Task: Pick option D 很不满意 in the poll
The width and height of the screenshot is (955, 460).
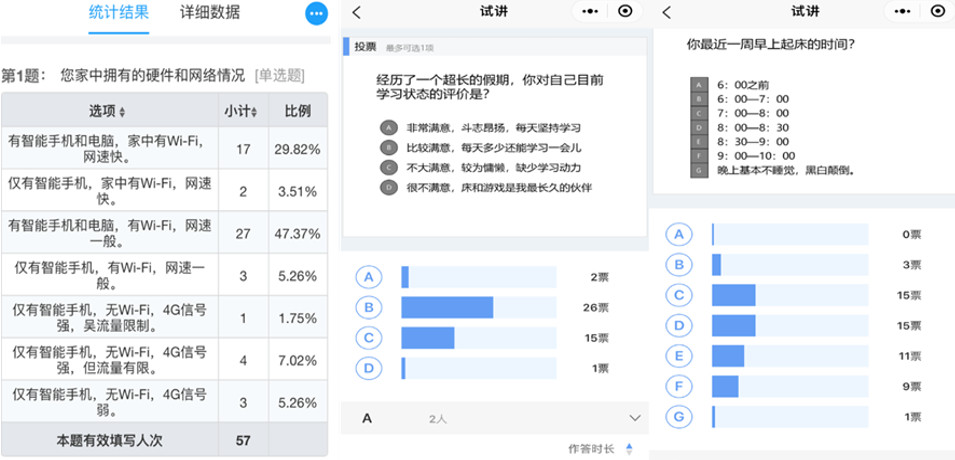Action: [x=386, y=186]
